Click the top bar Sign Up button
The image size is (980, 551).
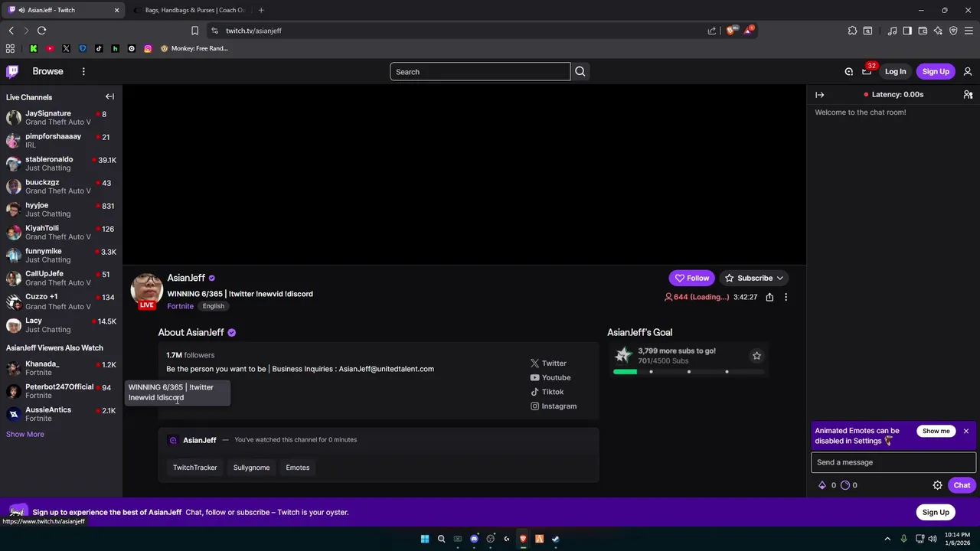[936, 71]
